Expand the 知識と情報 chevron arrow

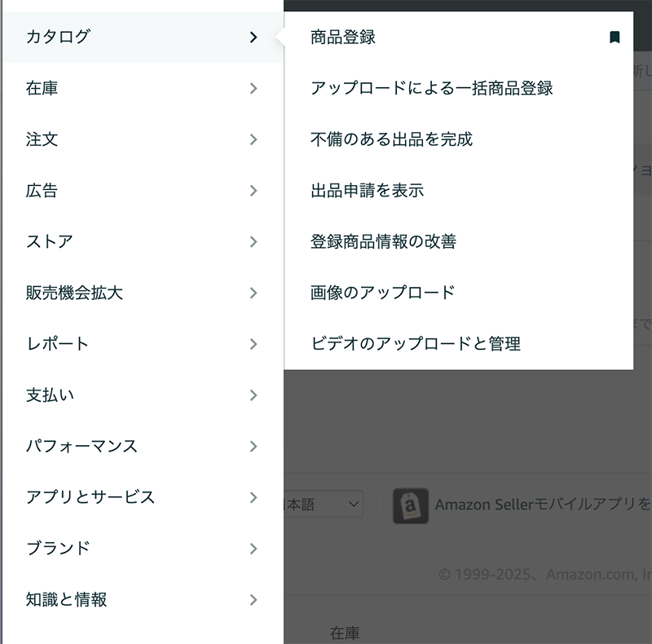point(253,599)
